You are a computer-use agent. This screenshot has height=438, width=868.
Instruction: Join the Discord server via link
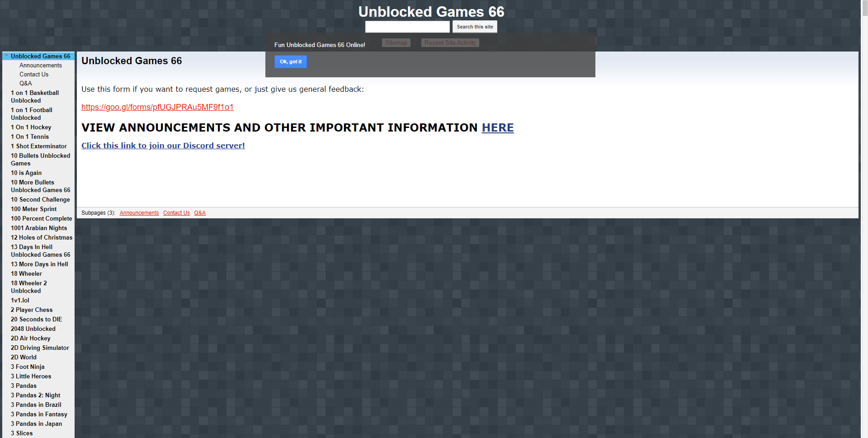163,146
